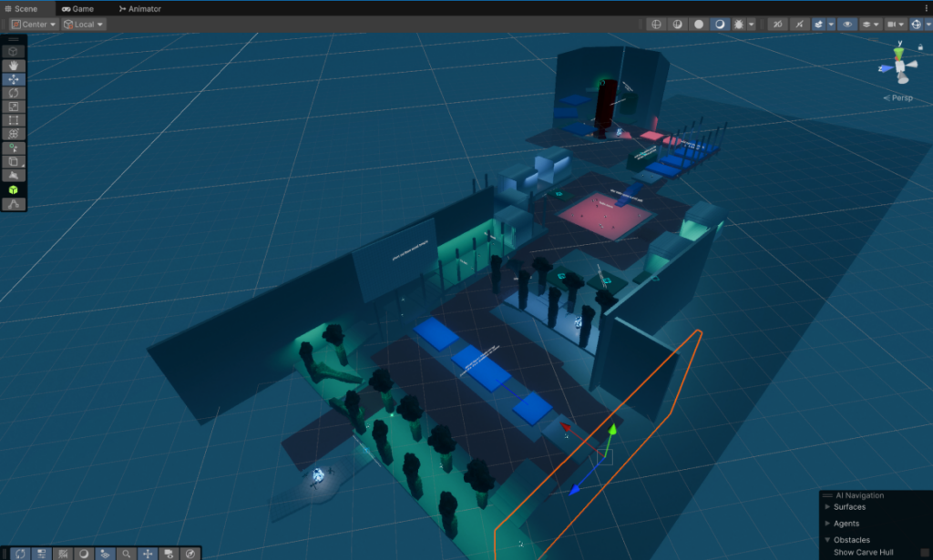Click the drag handle atop the tools overlay
Image resolution: width=933 pixels, height=560 pixels.
pyautogui.click(x=13, y=40)
